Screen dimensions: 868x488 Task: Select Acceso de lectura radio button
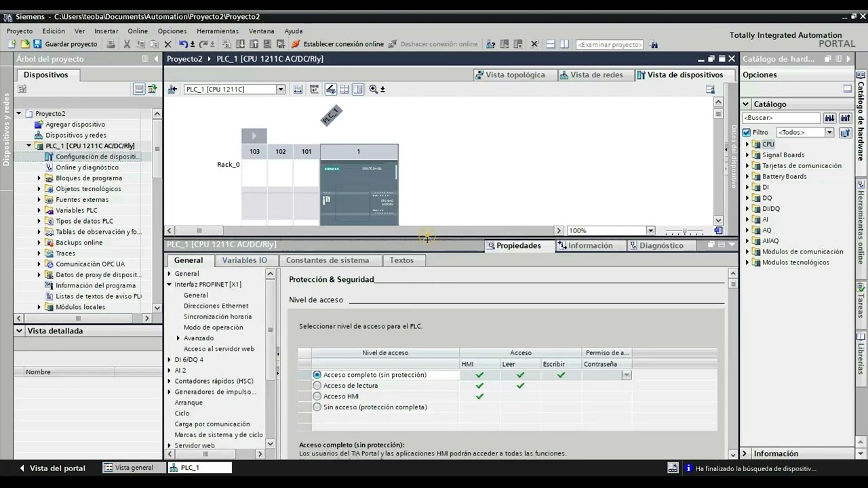point(317,386)
